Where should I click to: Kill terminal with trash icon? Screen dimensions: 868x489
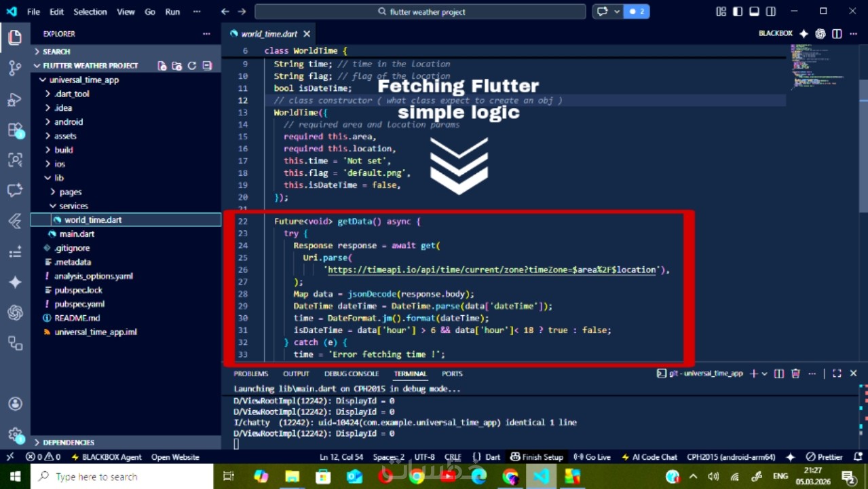pyautogui.click(x=795, y=374)
